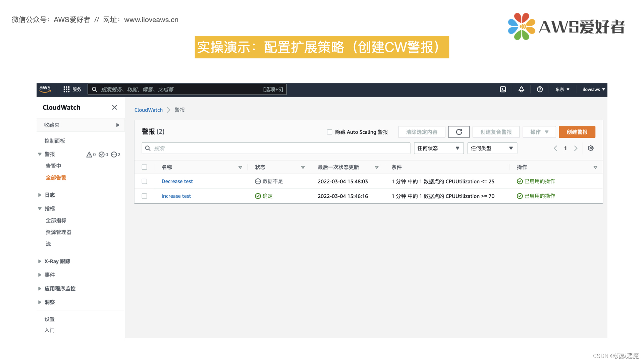644x362 pixels.
Task: Expand the 应用程序监控 section
Action: click(40, 289)
